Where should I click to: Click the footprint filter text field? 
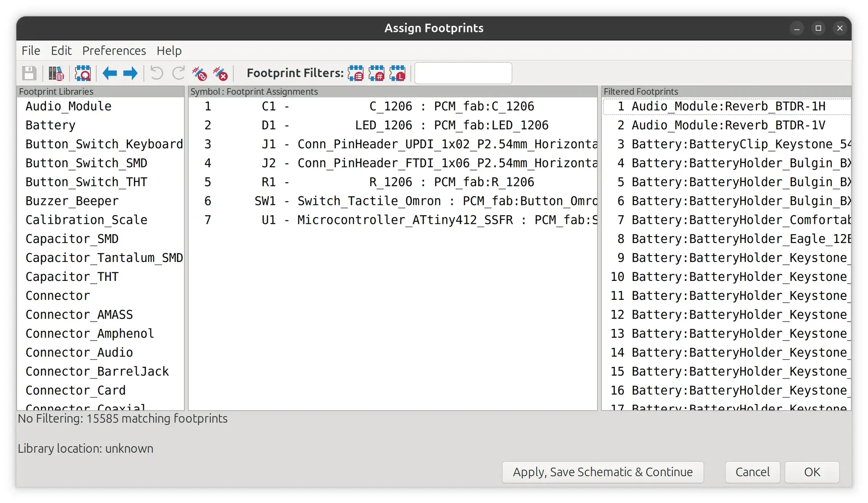[x=463, y=73]
